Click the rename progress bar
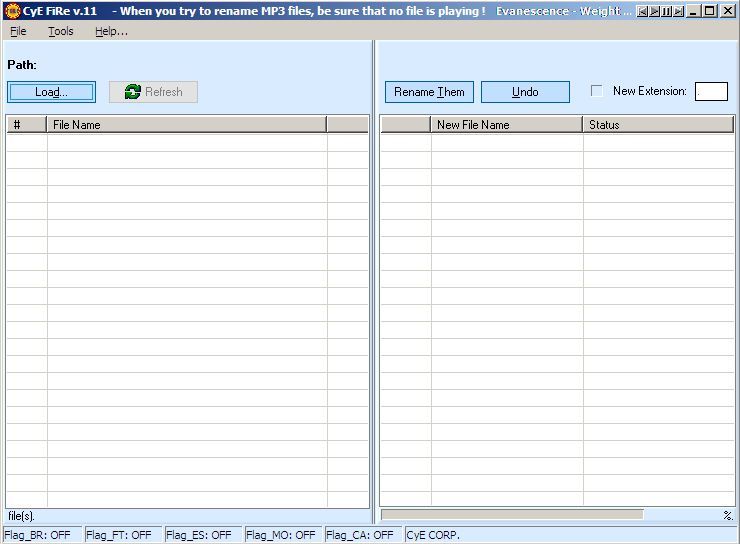740x544 pixels. [512, 515]
